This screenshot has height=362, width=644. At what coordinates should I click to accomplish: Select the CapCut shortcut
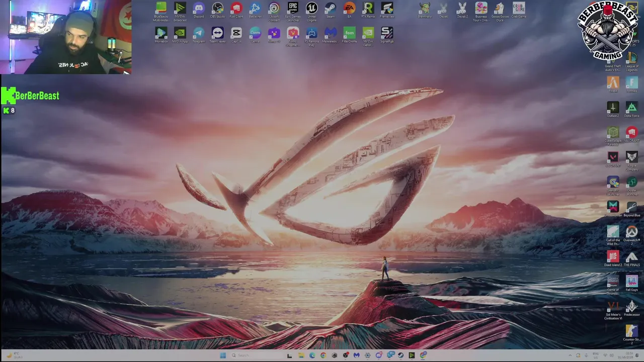(x=236, y=35)
